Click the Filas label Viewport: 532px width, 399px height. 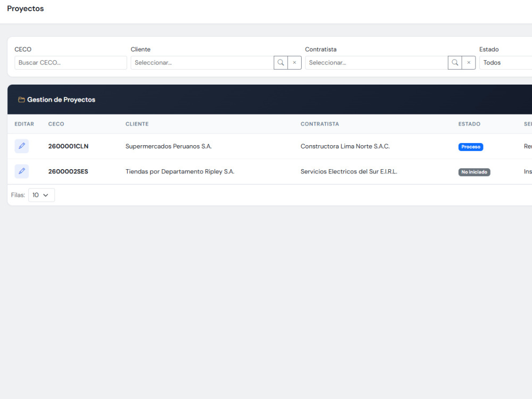[18, 195]
